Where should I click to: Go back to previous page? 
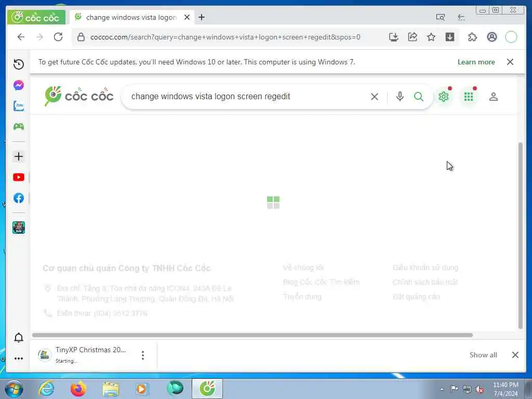click(21, 37)
